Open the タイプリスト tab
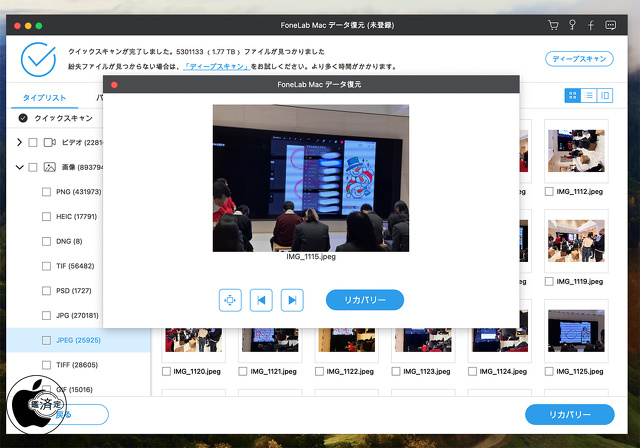 click(44, 98)
